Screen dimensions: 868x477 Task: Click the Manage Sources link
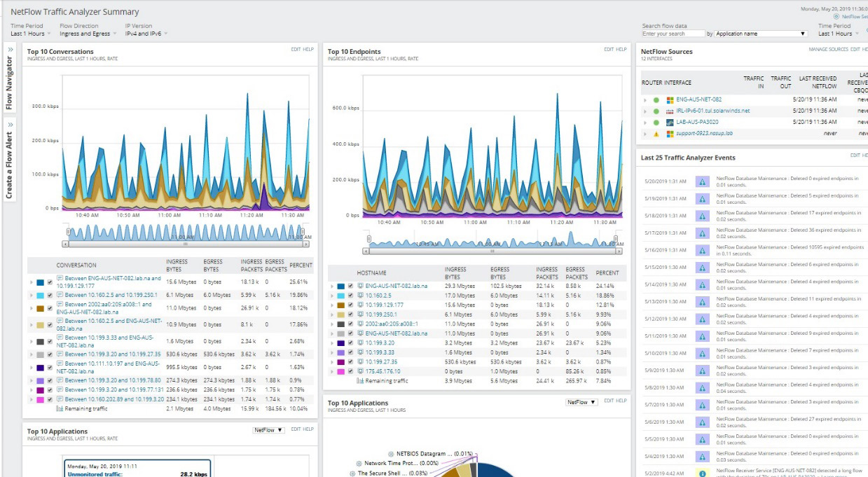[x=828, y=50]
